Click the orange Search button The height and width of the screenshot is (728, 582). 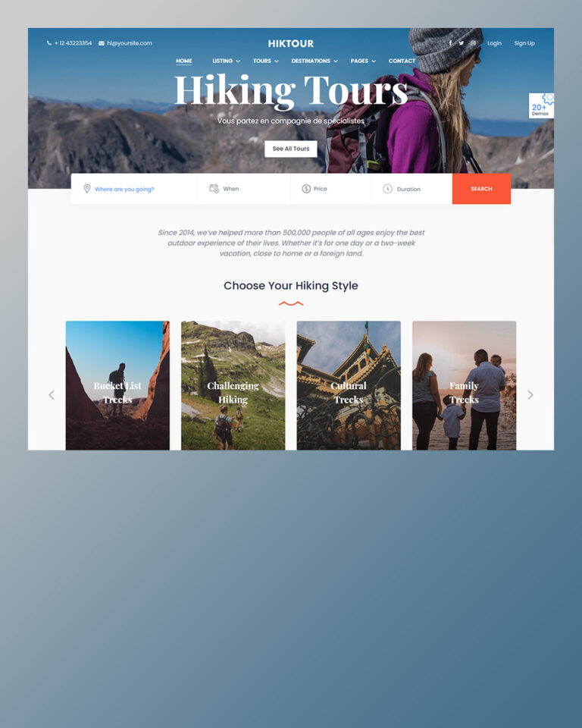point(481,189)
